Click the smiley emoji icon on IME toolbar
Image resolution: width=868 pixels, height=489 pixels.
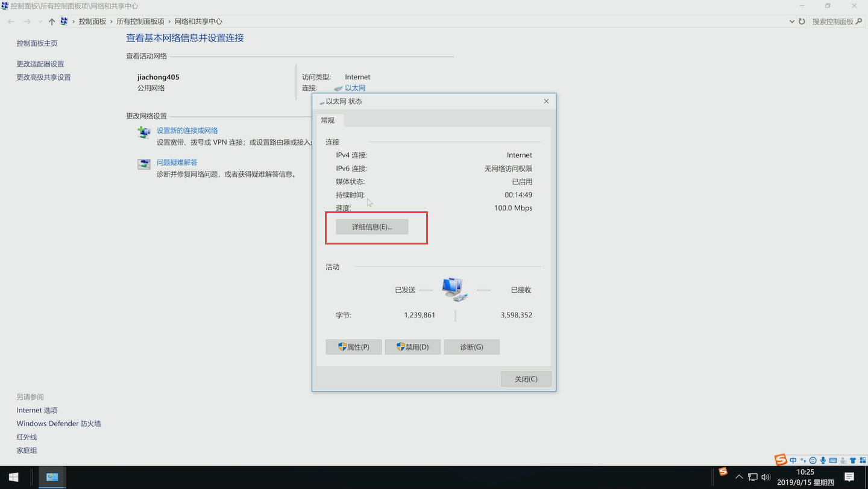[813, 460]
